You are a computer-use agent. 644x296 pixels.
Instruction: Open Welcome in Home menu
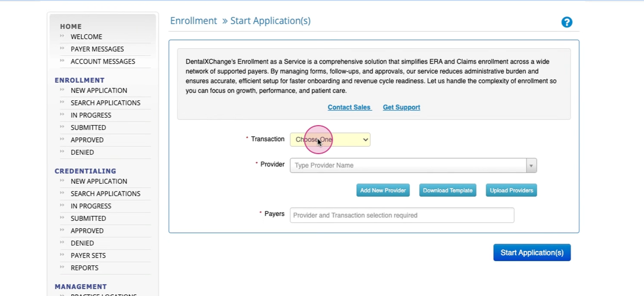pyautogui.click(x=86, y=37)
